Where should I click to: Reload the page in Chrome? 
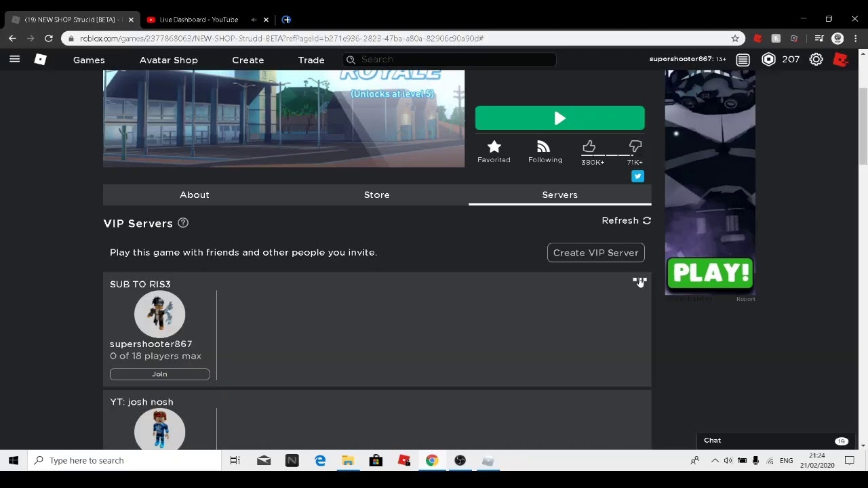[x=49, y=39]
